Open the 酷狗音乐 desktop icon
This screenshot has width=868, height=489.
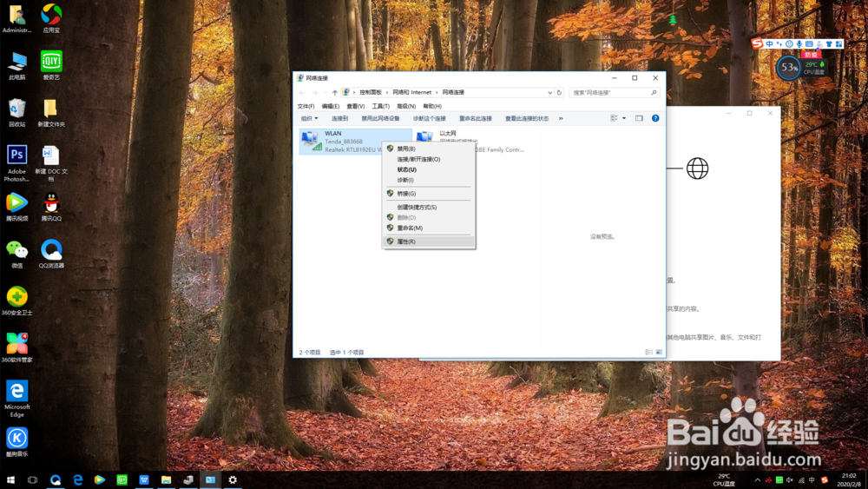[x=17, y=442]
